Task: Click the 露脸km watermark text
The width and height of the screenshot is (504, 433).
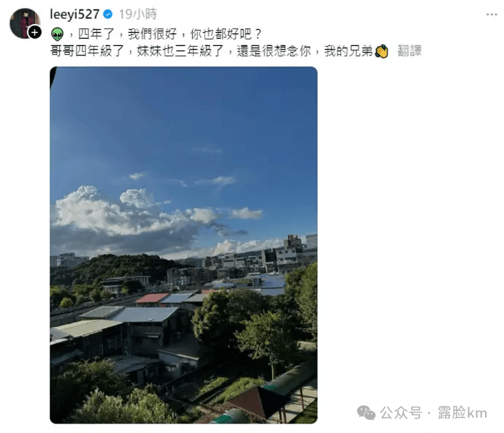Action: pos(462,413)
